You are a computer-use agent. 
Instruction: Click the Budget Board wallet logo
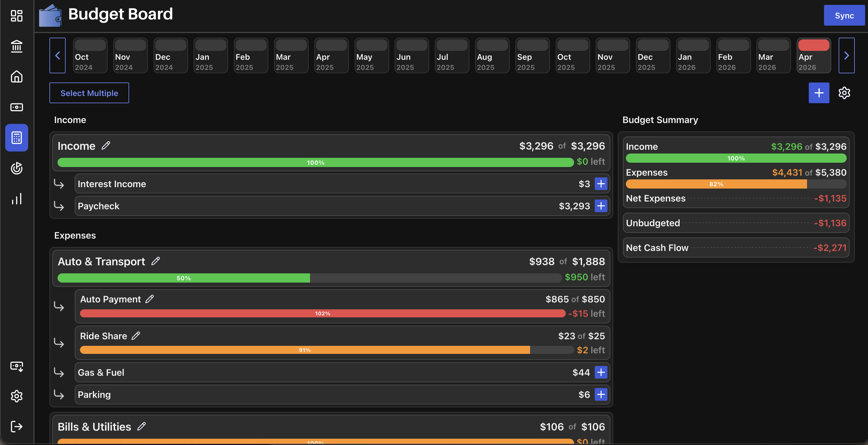(50, 16)
